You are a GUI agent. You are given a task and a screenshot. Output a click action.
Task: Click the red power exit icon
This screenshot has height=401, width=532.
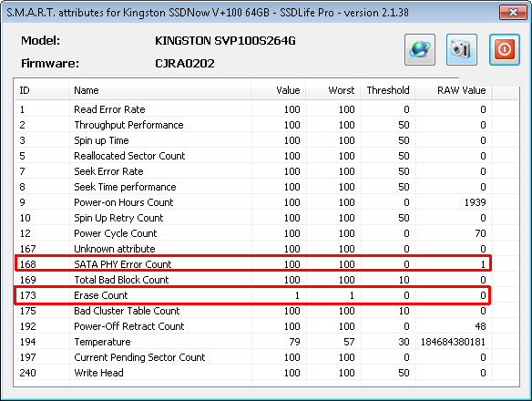[x=504, y=49]
